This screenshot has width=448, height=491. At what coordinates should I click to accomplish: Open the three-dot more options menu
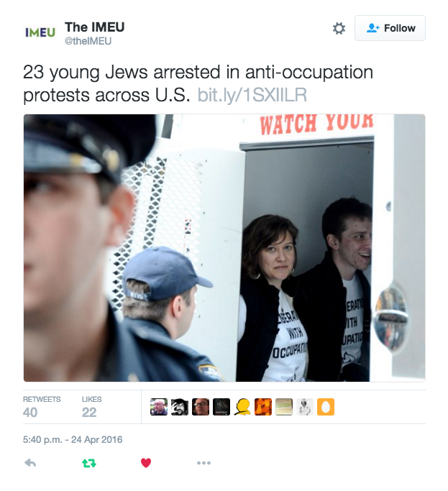click(x=204, y=463)
